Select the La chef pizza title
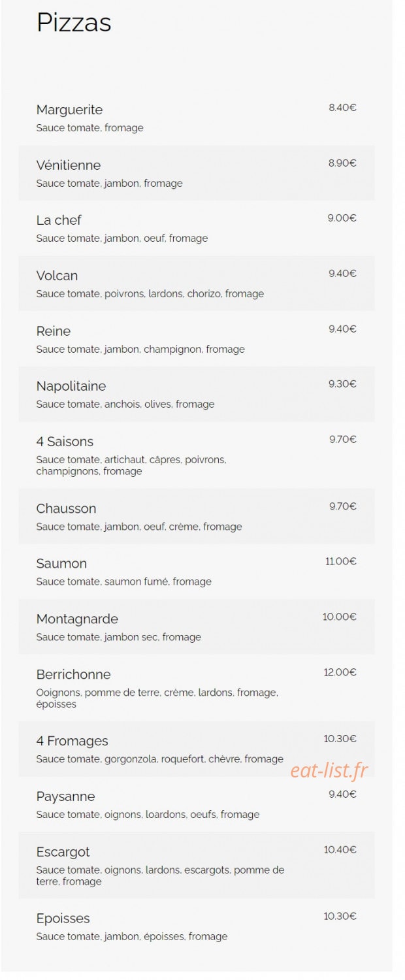This screenshot has height=980, width=405. click(x=59, y=220)
